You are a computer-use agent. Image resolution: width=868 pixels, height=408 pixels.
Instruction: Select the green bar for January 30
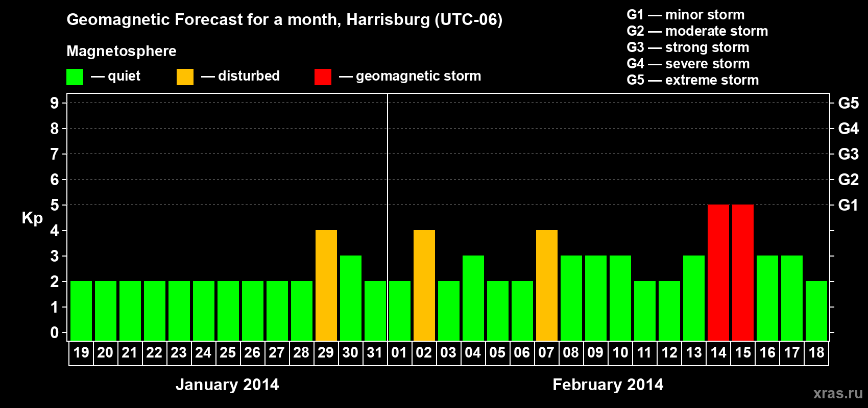point(351,298)
